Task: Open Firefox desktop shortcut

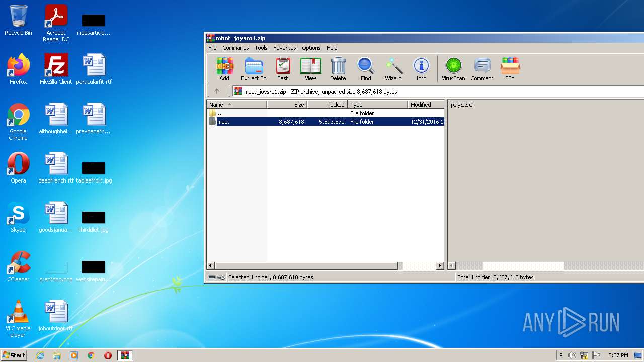Action: tap(18, 69)
